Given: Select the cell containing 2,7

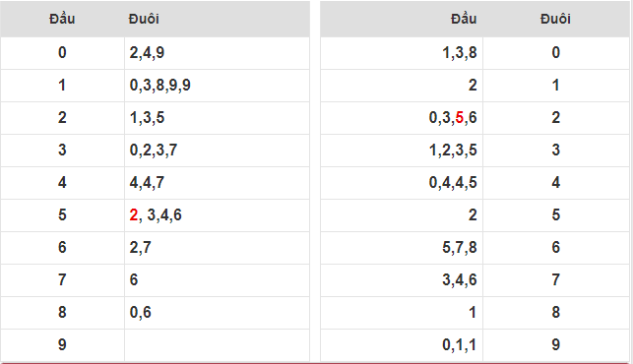Looking at the screenshot, I should (x=217, y=247).
